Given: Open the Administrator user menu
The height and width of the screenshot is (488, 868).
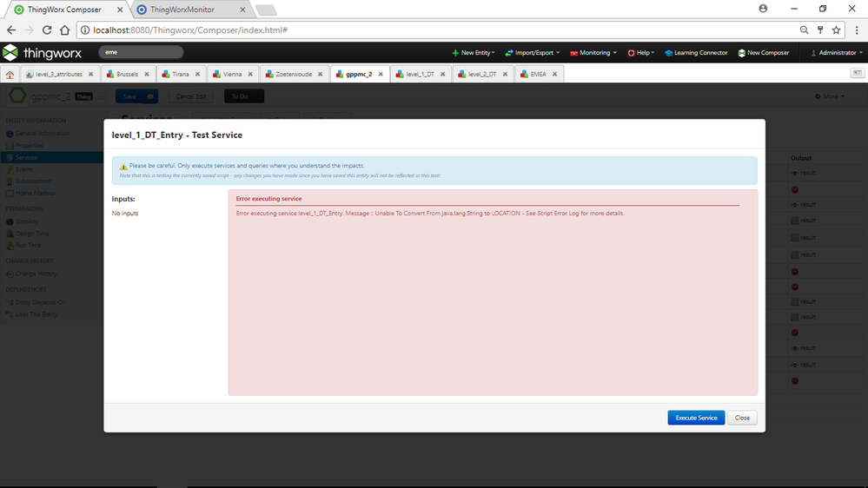Looking at the screenshot, I should (837, 53).
